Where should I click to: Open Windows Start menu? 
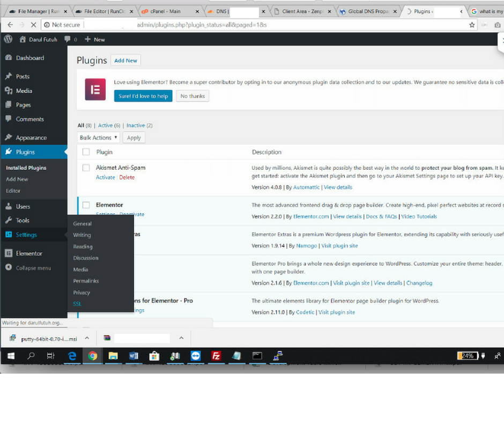11,356
